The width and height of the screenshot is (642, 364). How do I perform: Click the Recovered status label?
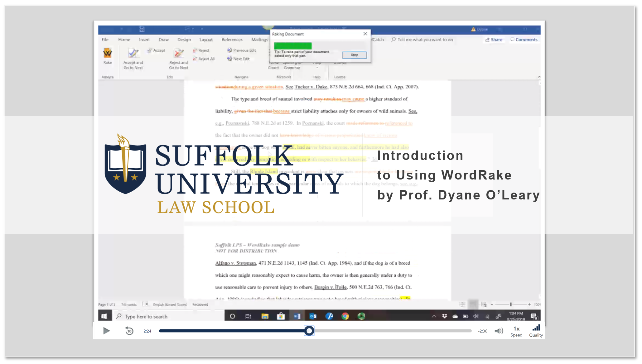[200, 304]
